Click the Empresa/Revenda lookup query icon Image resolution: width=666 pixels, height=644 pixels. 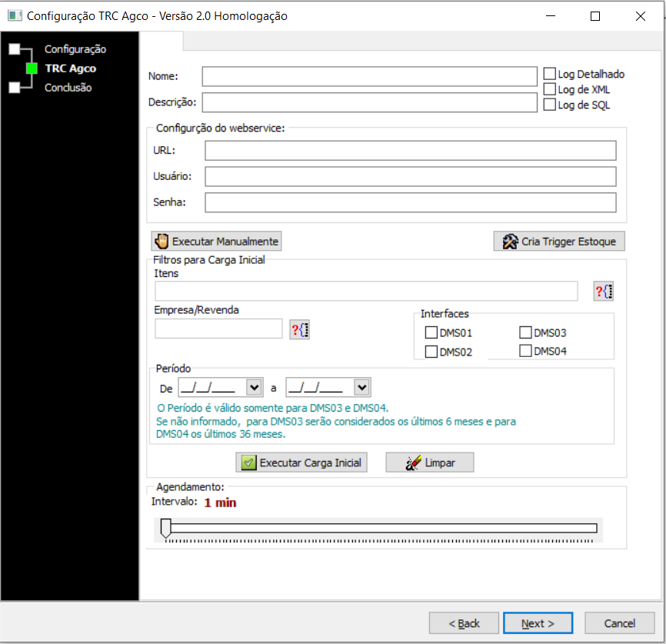click(299, 329)
